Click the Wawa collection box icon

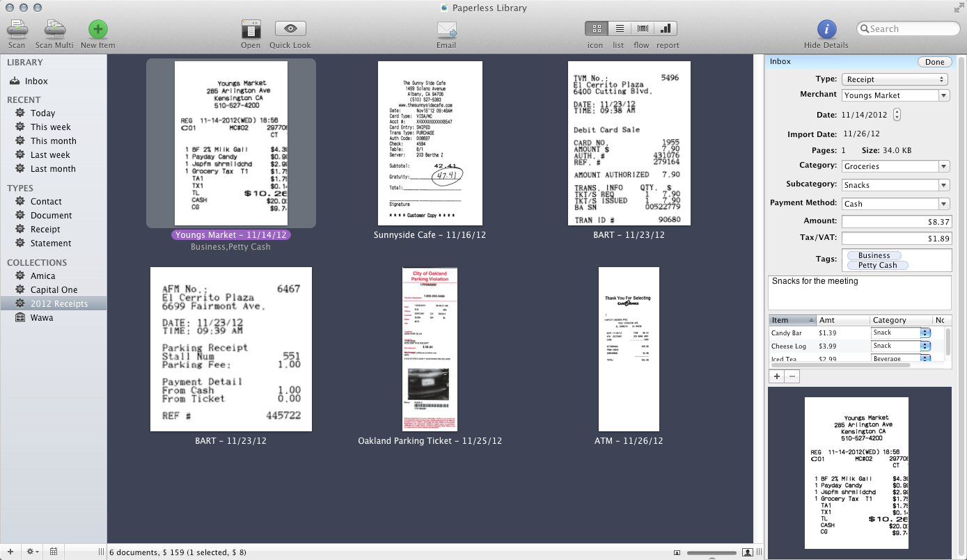click(x=20, y=317)
